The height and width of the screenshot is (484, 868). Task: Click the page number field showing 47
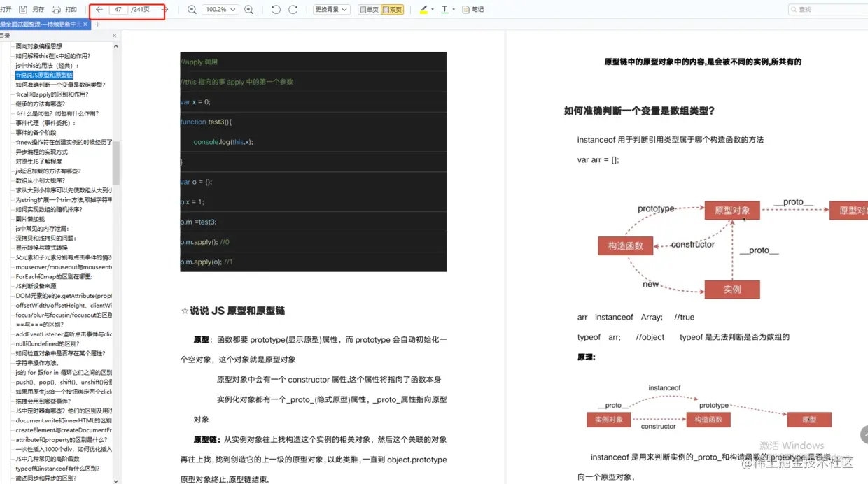coord(118,10)
